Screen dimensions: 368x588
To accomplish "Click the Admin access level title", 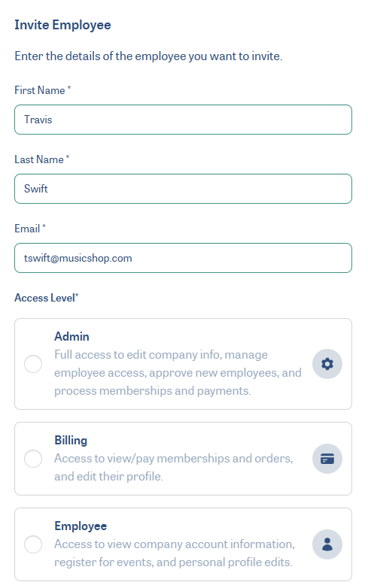I will [71, 336].
